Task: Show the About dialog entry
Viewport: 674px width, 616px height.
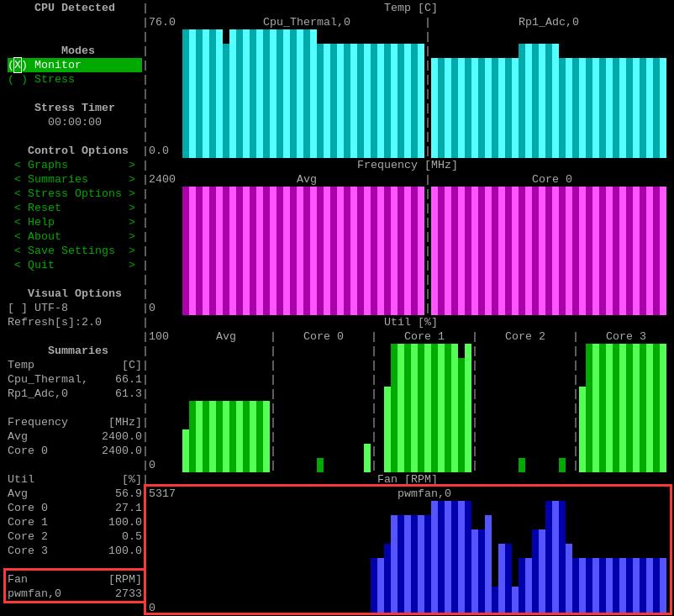Action: pyautogui.click(x=74, y=236)
